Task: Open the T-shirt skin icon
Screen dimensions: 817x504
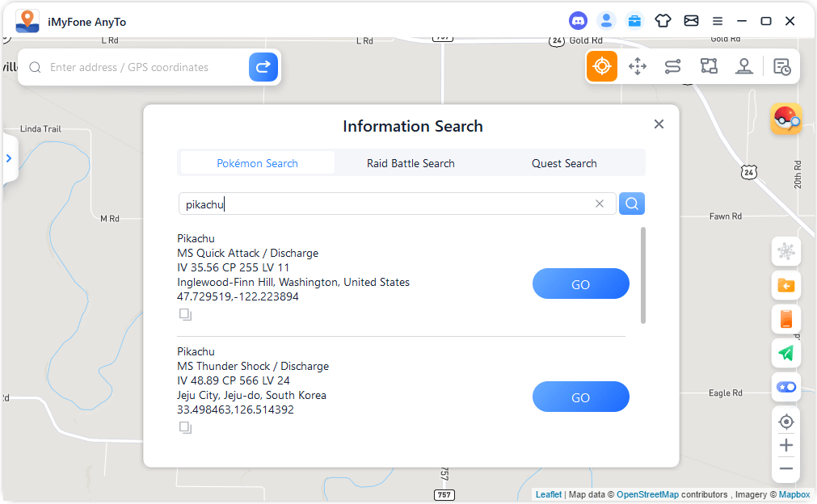Action: point(663,21)
